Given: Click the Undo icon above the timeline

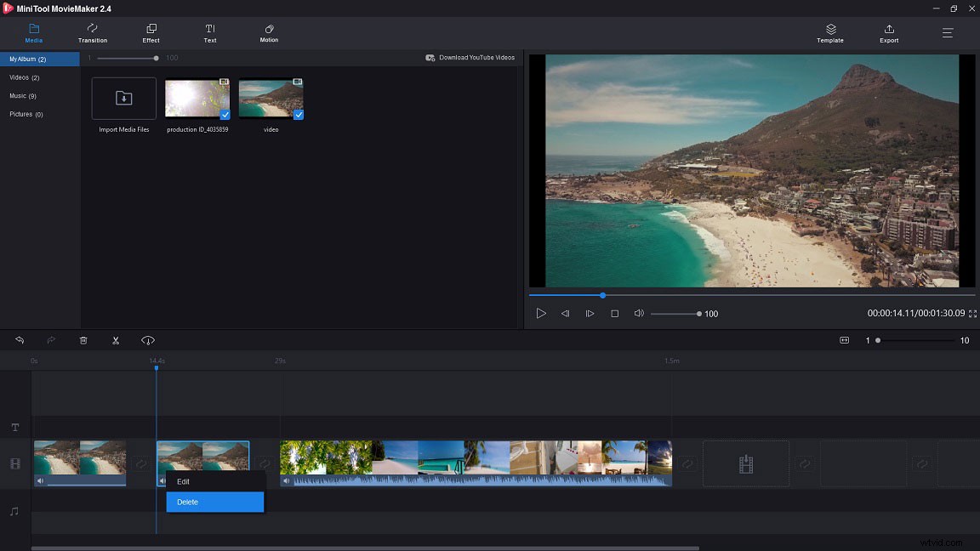Looking at the screenshot, I should 19,340.
